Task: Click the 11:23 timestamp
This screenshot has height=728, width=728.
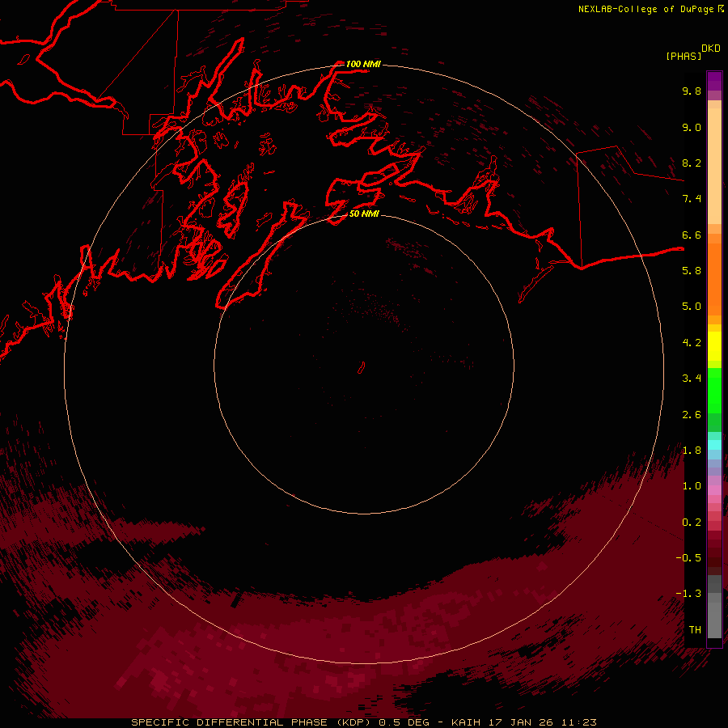Action: tap(579, 722)
